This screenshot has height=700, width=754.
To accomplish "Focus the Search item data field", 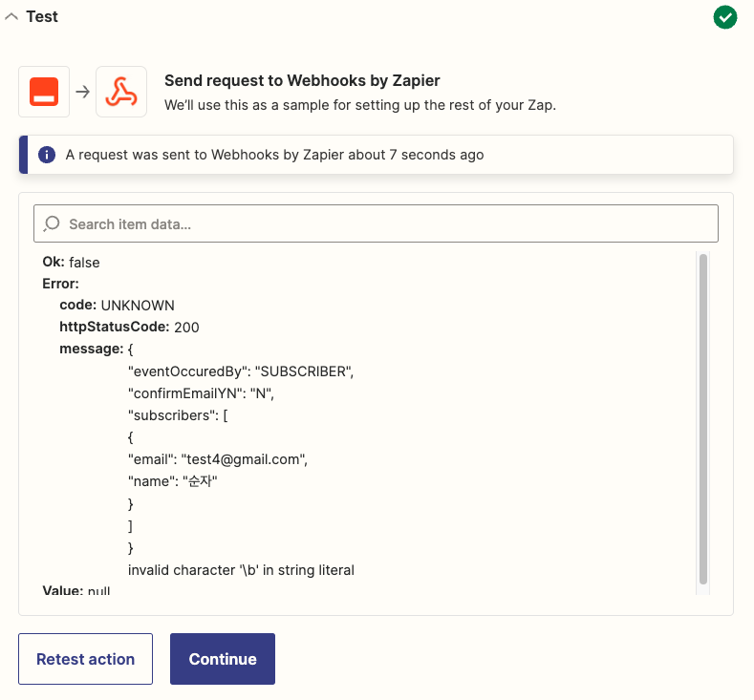I will [376, 223].
